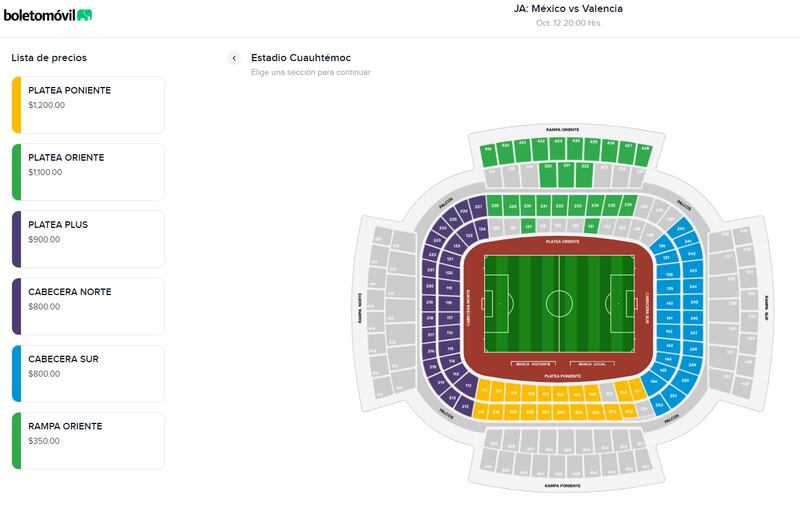The height and width of the screenshot is (514, 800).
Task: Select section 424 in Rampa Oriente
Action: [x=575, y=142]
